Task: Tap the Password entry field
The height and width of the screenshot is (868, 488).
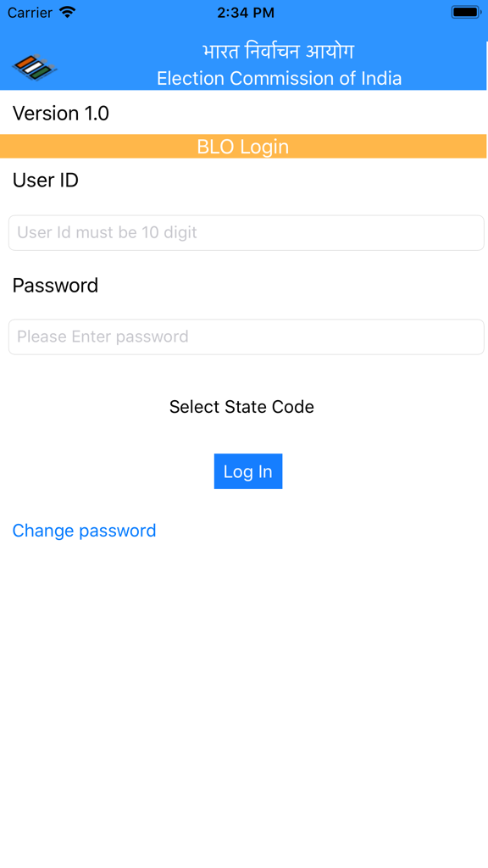Action: click(244, 337)
